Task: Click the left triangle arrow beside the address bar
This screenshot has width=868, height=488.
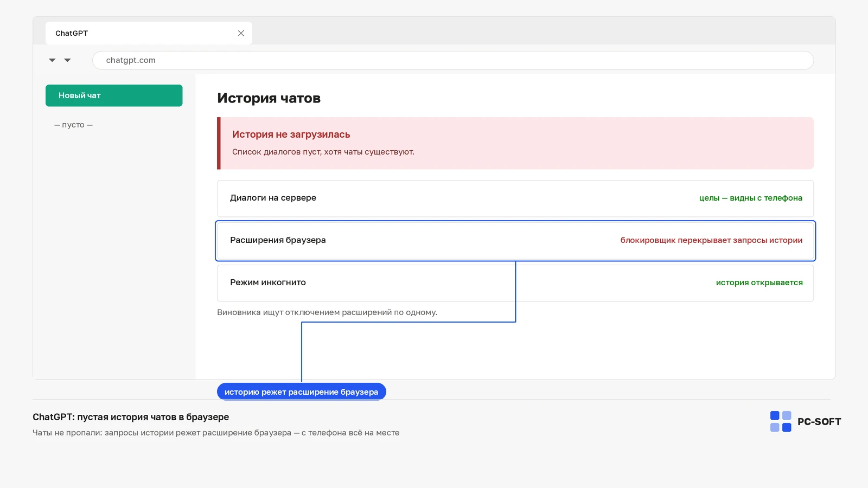Action: point(52,60)
